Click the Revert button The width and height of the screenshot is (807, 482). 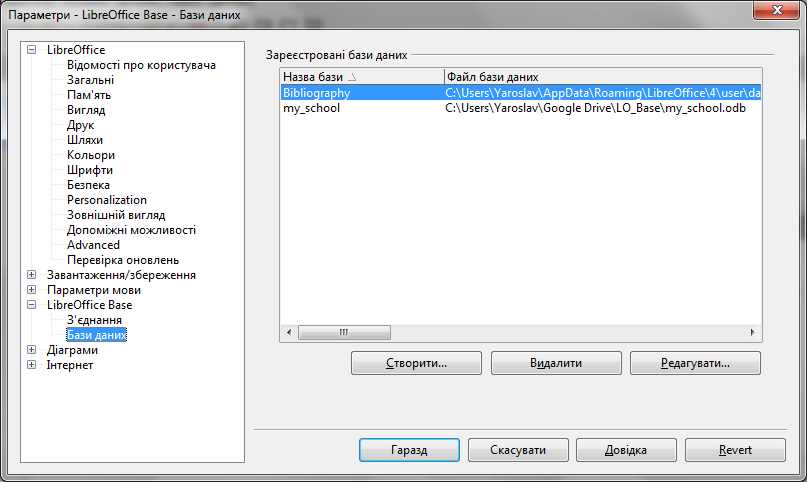(735, 450)
